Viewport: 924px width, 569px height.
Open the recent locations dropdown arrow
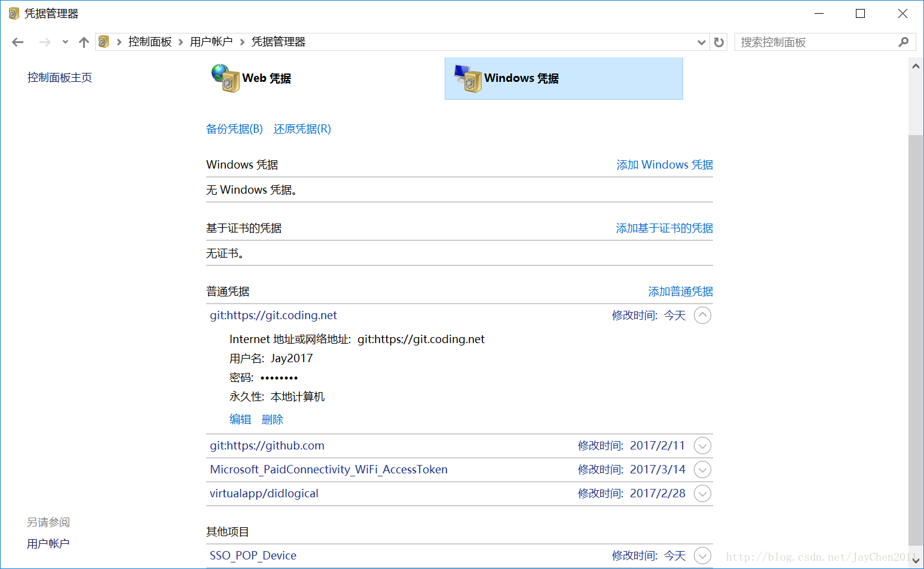[x=65, y=42]
